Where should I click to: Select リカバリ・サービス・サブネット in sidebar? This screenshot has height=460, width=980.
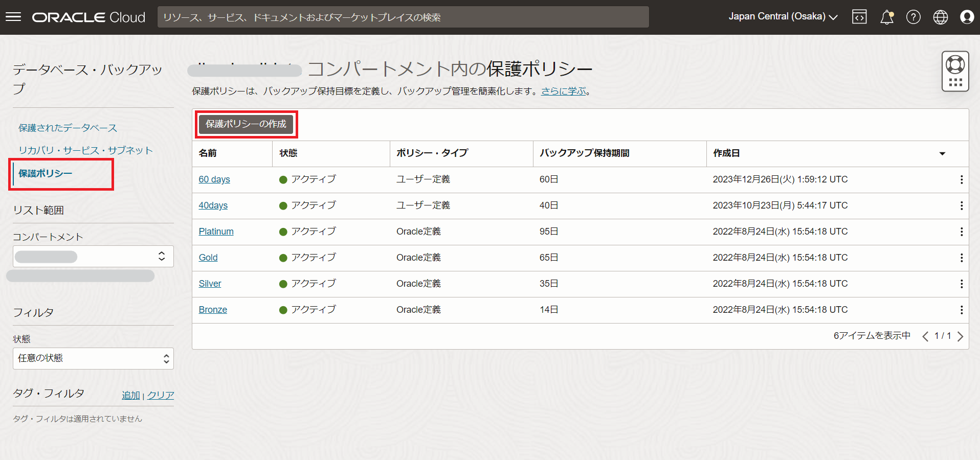click(86, 150)
